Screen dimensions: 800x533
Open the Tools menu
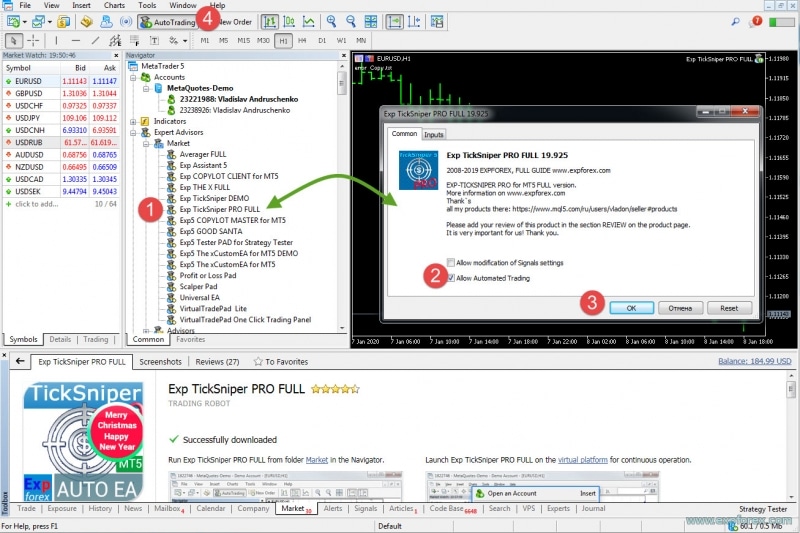pyautogui.click(x=147, y=5)
